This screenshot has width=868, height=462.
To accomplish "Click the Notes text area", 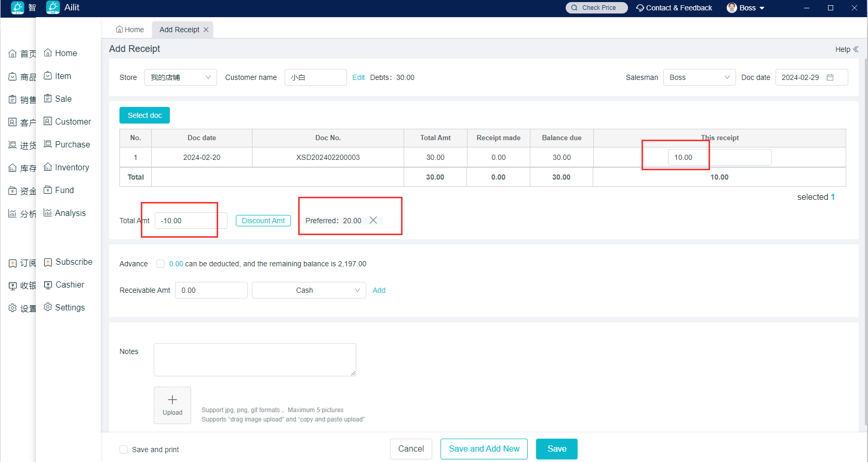I will click(x=255, y=359).
